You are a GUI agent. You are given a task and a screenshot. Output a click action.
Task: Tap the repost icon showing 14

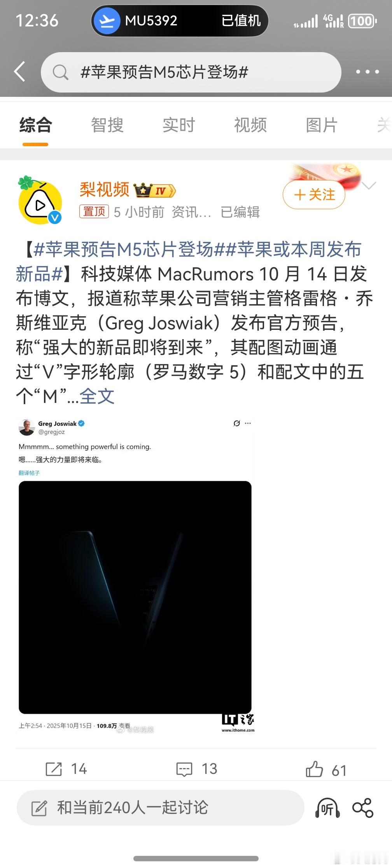tap(54, 769)
